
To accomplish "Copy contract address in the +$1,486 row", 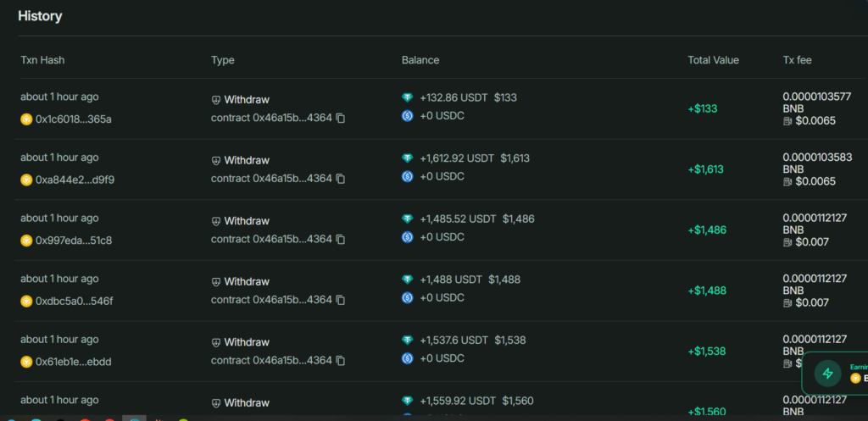I will tap(341, 240).
